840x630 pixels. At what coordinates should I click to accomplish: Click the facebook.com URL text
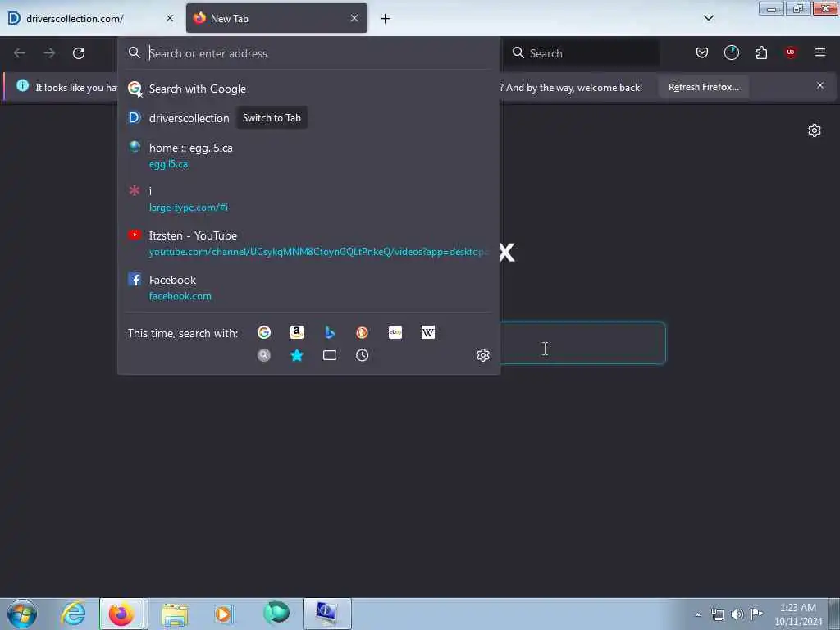(180, 296)
